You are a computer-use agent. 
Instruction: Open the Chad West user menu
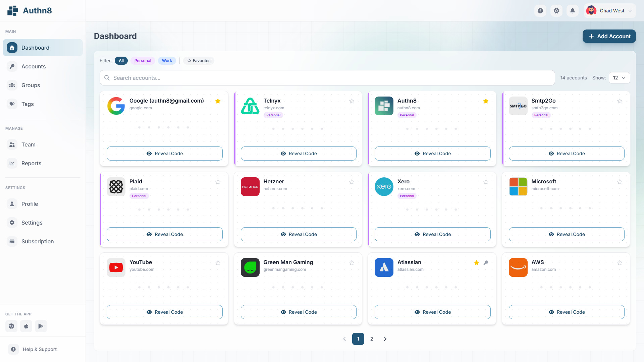(x=609, y=11)
